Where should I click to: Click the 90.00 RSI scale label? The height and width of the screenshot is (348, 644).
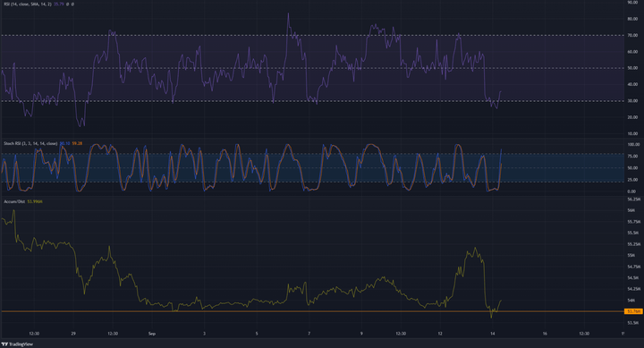tap(632, 3)
